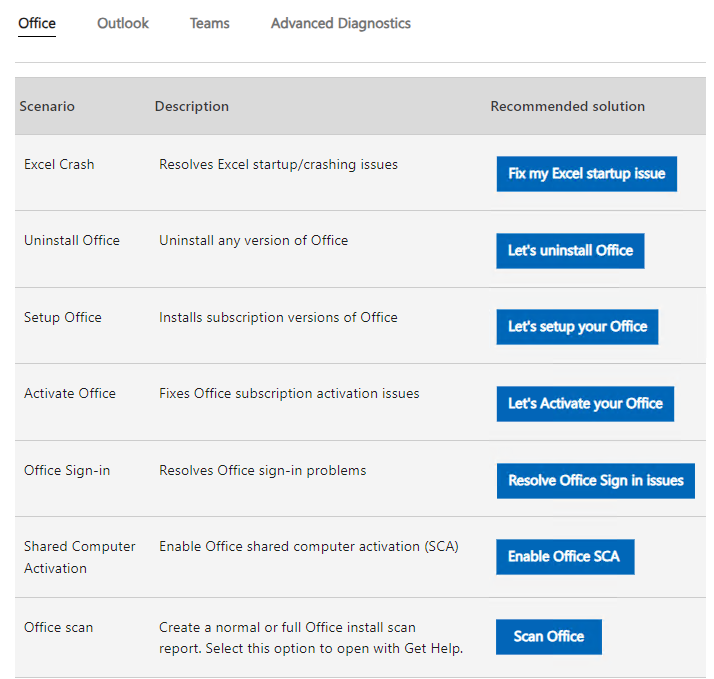This screenshot has width=714, height=679.
Task: Launch Let's uninstall Office
Action: click(x=570, y=251)
